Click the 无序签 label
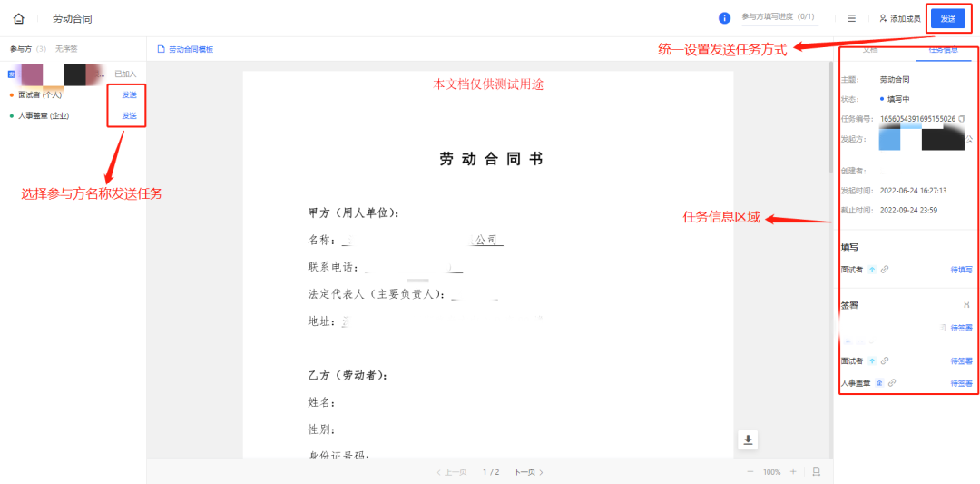The width and height of the screenshot is (980, 484). click(66, 48)
